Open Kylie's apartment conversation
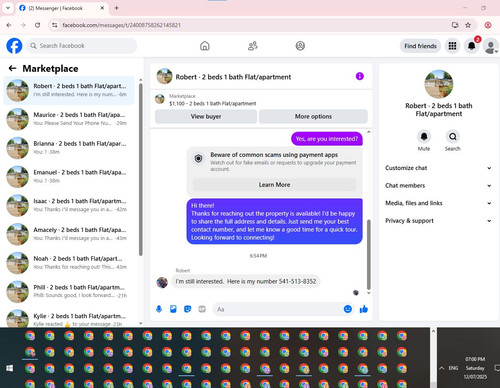 (x=69, y=318)
